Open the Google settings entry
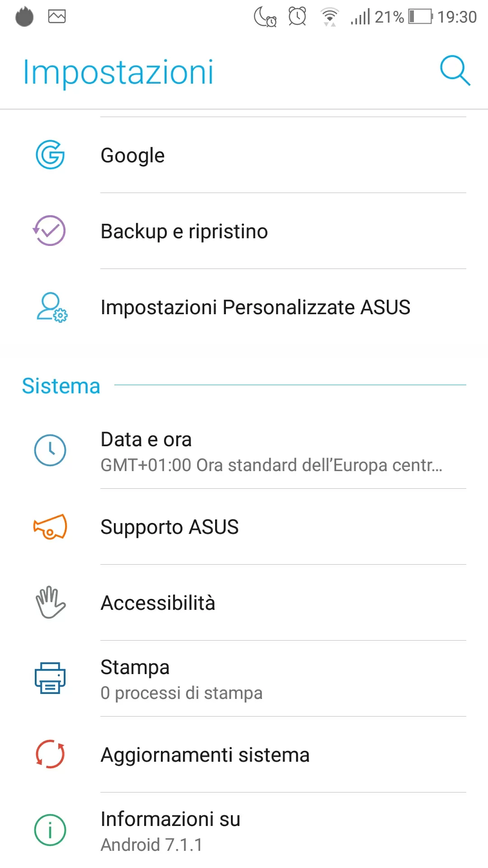This screenshot has width=488, height=868. 133,156
